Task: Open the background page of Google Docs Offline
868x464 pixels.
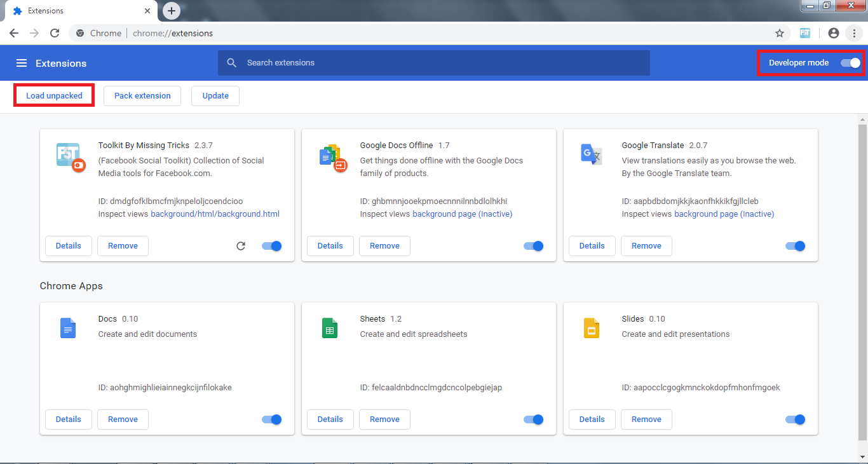Action: tap(461, 214)
